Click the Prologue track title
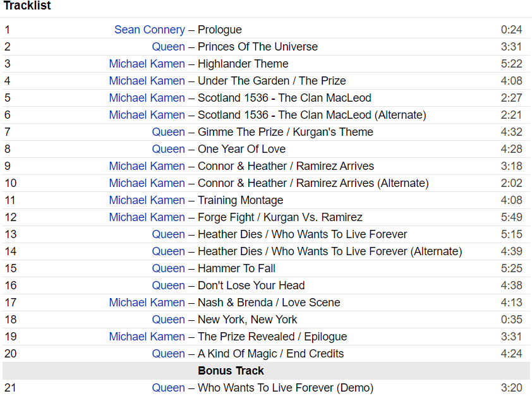Viewport: 532px width, 396px height. point(220,30)
